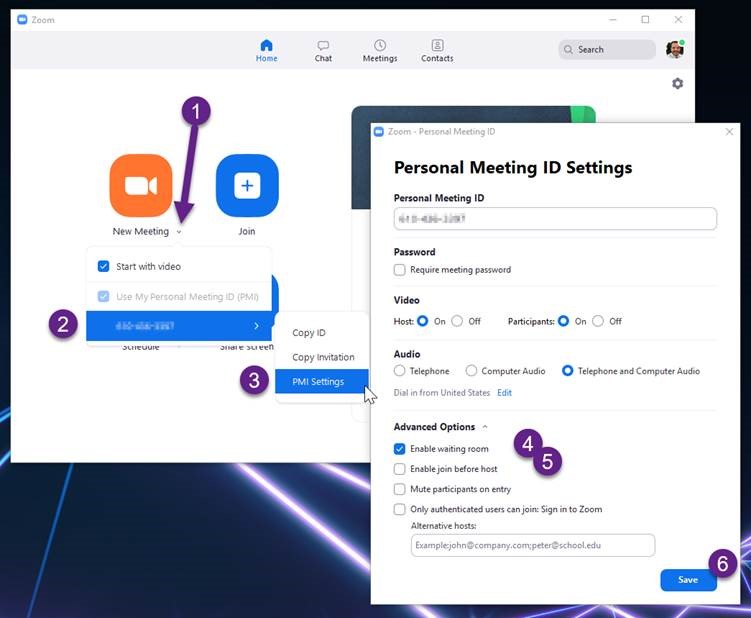The width and height of the screenshot is (751, 618).
Task: Click the Edit dial-in link
Action: (x=504, y=392)
